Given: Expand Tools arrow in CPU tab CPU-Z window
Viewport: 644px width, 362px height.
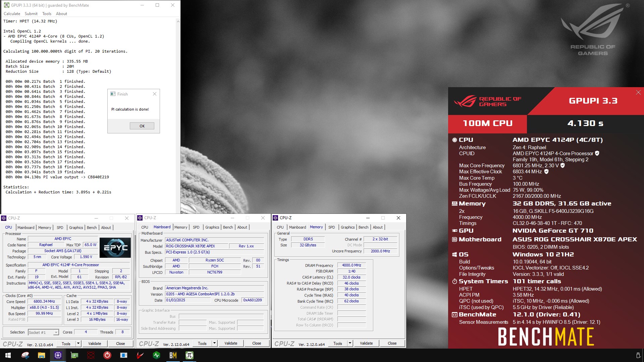Looking at the screenshot, I should pyautogui.click(x=78, y=344).
